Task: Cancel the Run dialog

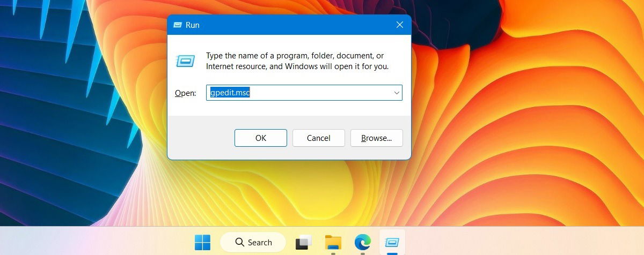Action: tap(319, 138)
